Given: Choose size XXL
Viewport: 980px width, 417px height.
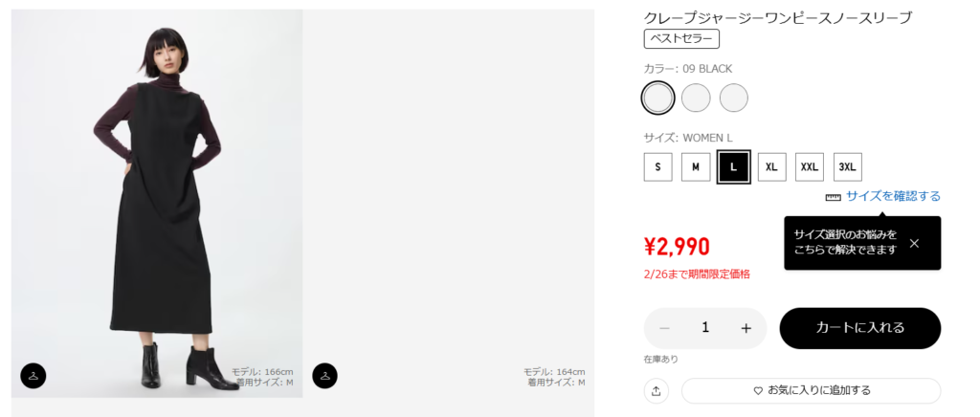Looking at the screenshot, I should [x=810, y=166].
